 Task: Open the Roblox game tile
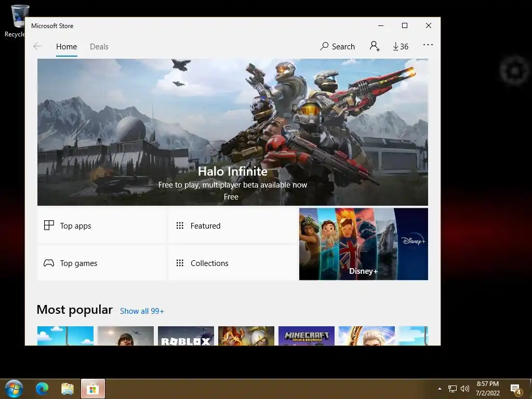click(x=186, y=336)
